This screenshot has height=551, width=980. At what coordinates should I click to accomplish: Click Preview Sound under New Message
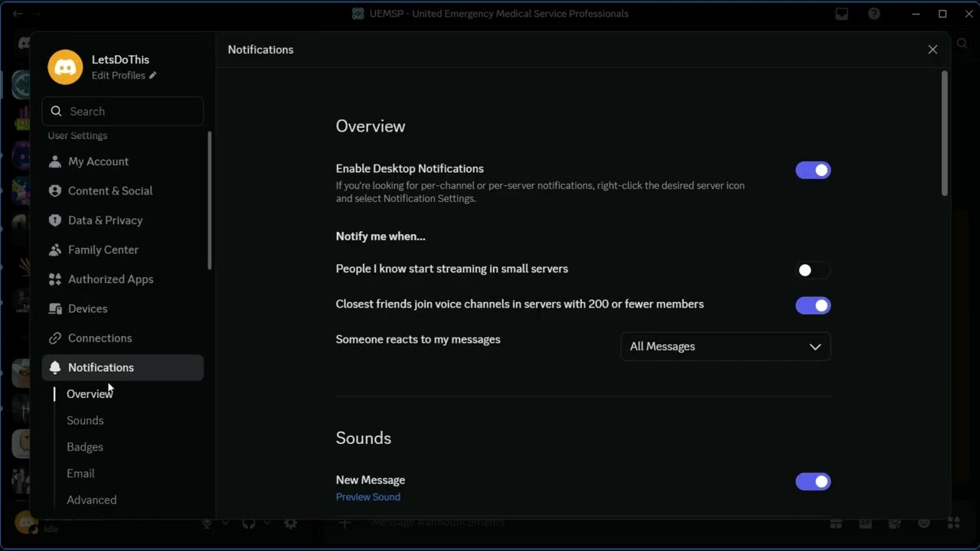click(368, 497)
